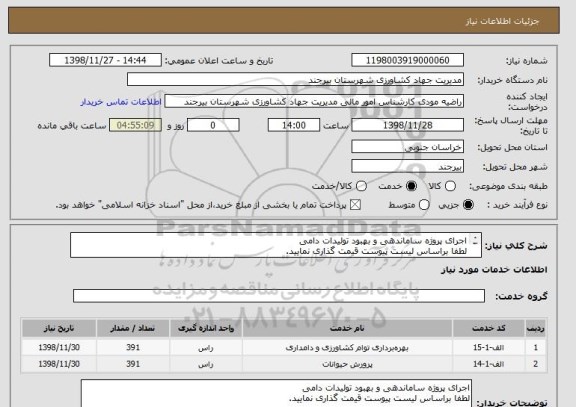This screenshot has height=407, width=576.
Task: Click the unit راس in row 1
Action: tap(206, 347)
